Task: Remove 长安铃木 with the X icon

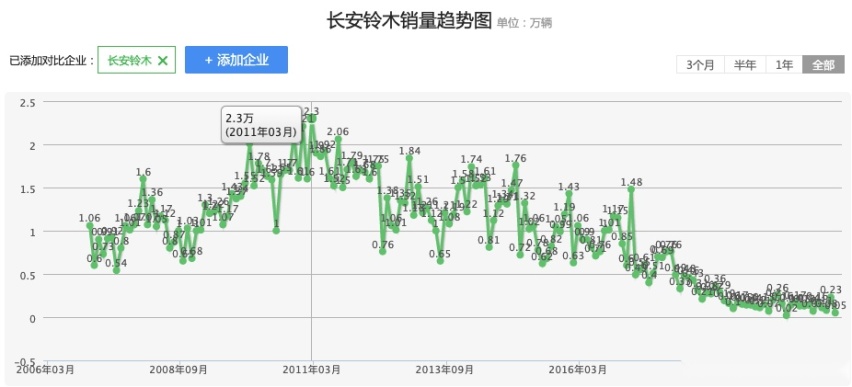Action: [x=162, y=60]
